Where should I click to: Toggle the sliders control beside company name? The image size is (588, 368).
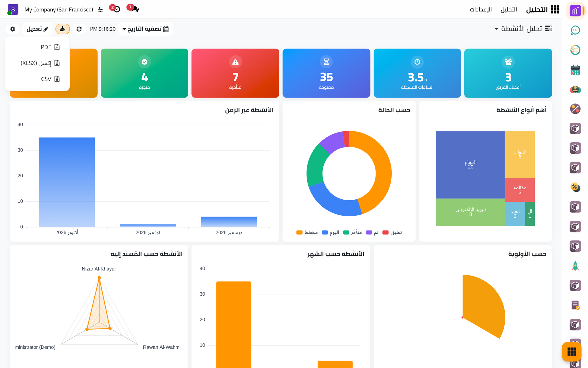(101, 10)
